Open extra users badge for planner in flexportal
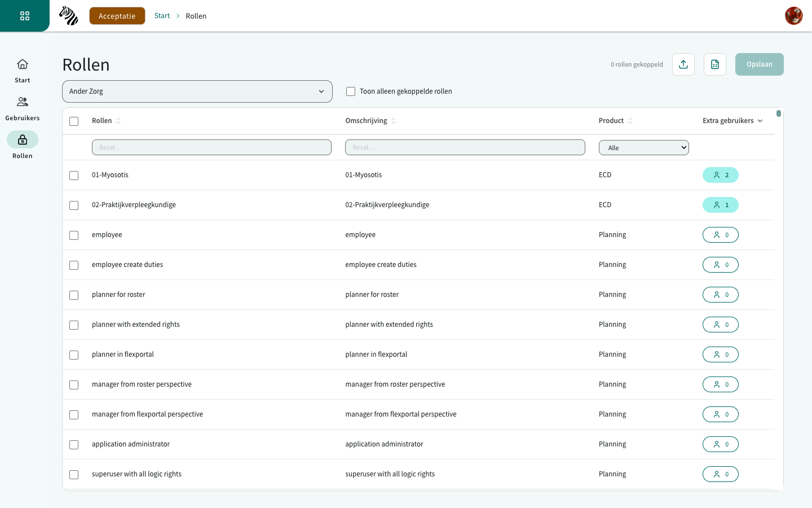The image size is (812, 508). coord(721,354)
